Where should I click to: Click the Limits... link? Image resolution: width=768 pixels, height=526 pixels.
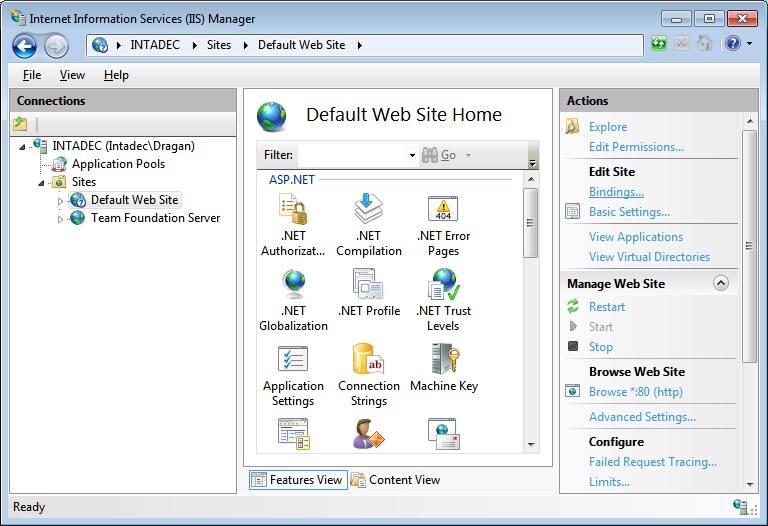(609, 482)
